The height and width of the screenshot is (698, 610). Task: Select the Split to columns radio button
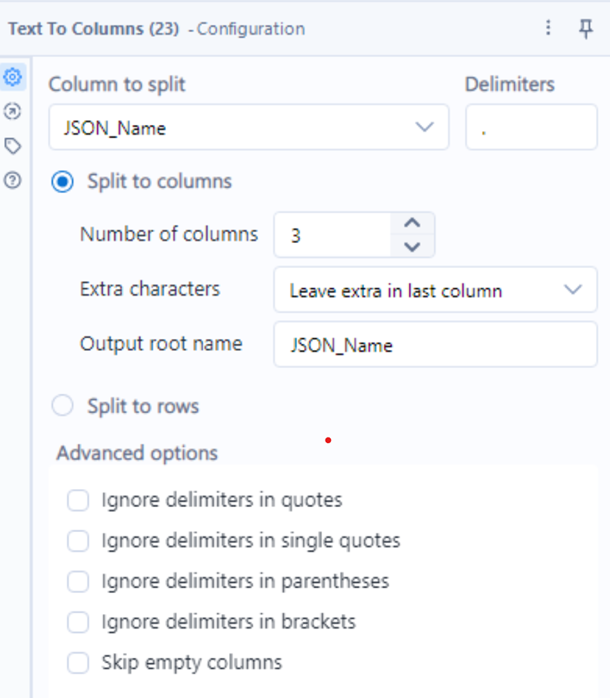(x=62, y=182)
